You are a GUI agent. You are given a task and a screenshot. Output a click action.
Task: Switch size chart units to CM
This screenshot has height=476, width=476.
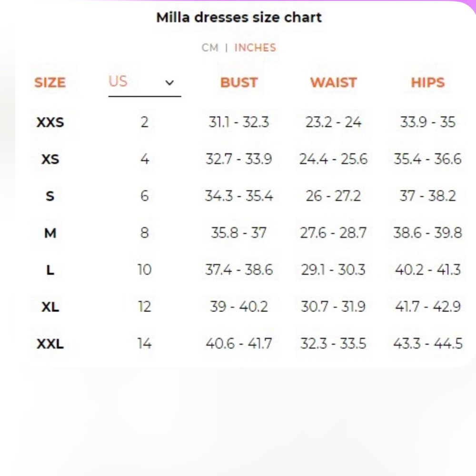[210, 48]
